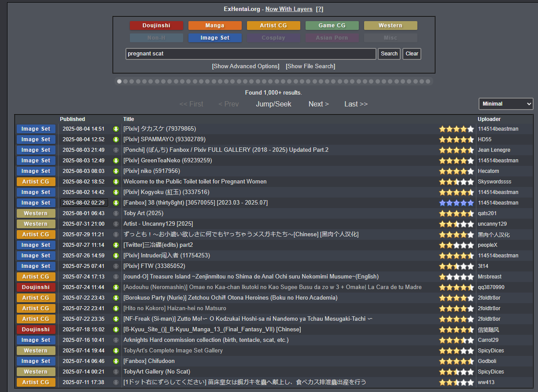
Task: Click uploader name Godboli
Action: tap(488, 361)
